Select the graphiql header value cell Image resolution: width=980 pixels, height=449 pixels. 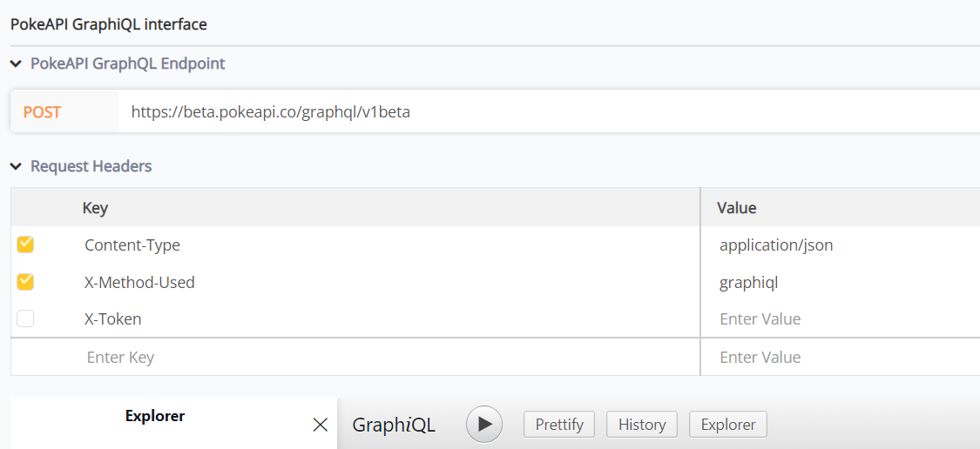(840, 283)
